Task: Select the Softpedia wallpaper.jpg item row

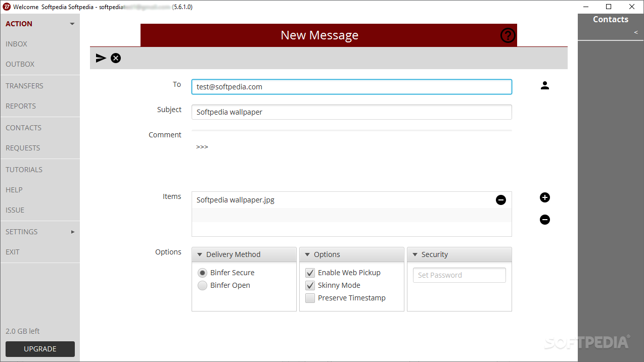Action: pos(352,200)
